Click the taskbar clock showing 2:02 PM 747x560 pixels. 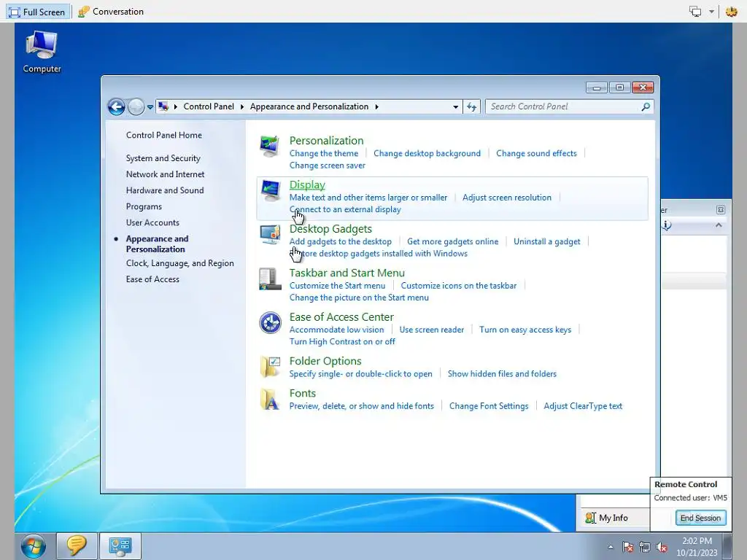click(x=697, y=547)
